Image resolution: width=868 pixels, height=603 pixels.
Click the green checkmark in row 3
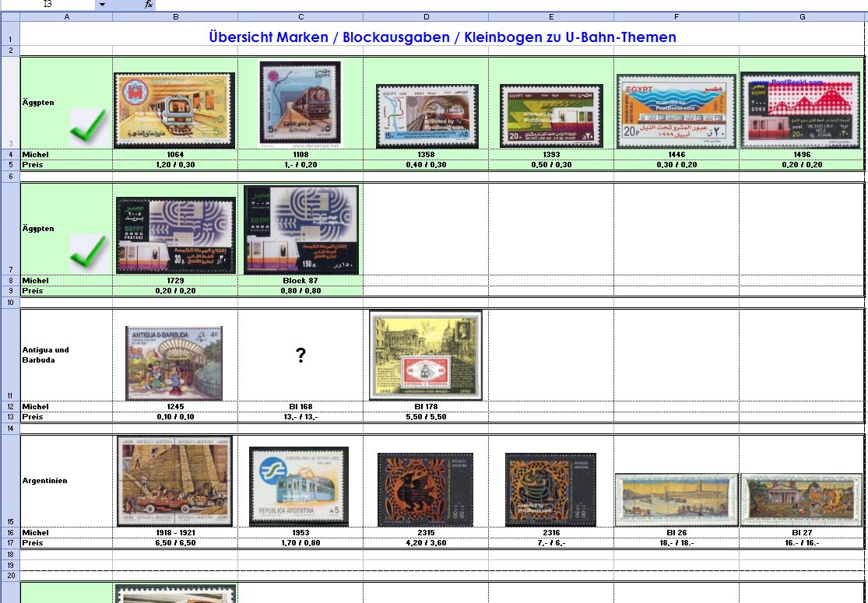88,127
